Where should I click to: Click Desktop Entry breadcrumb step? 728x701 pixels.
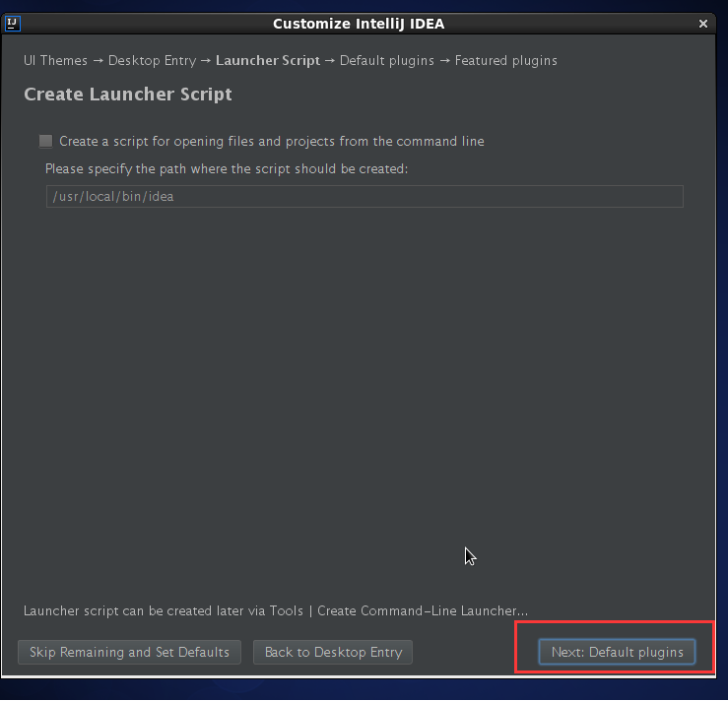pos(153,61)
